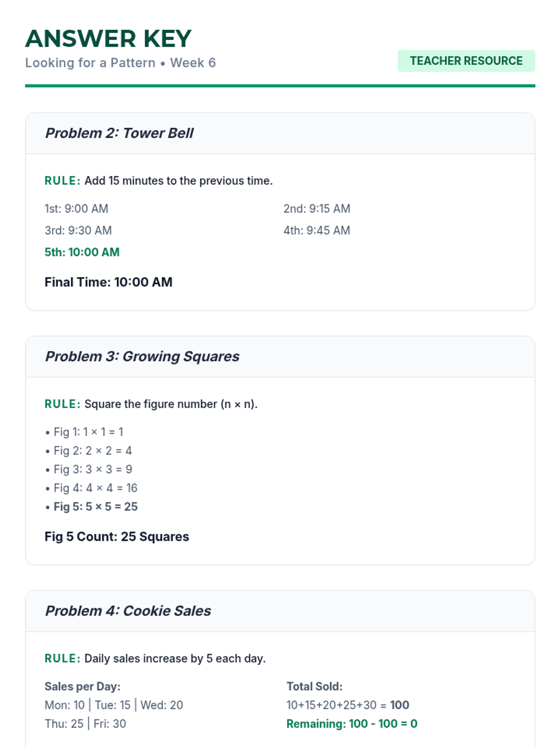Click the 'Sales per Day:' label
The image size is (560, 747).
pos(82,686)
